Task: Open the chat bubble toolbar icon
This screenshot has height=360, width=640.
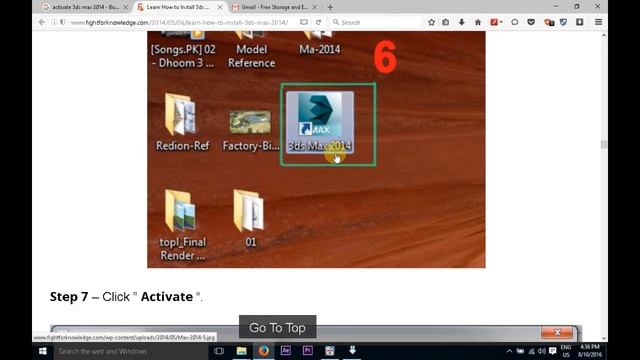Action: [x=515, y=22]
